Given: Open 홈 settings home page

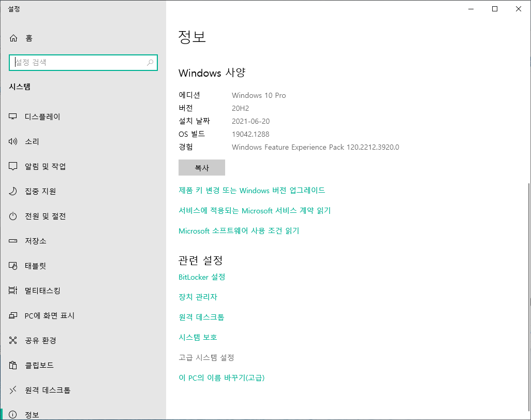Looking at the screenshot, I should pos(83,38).
